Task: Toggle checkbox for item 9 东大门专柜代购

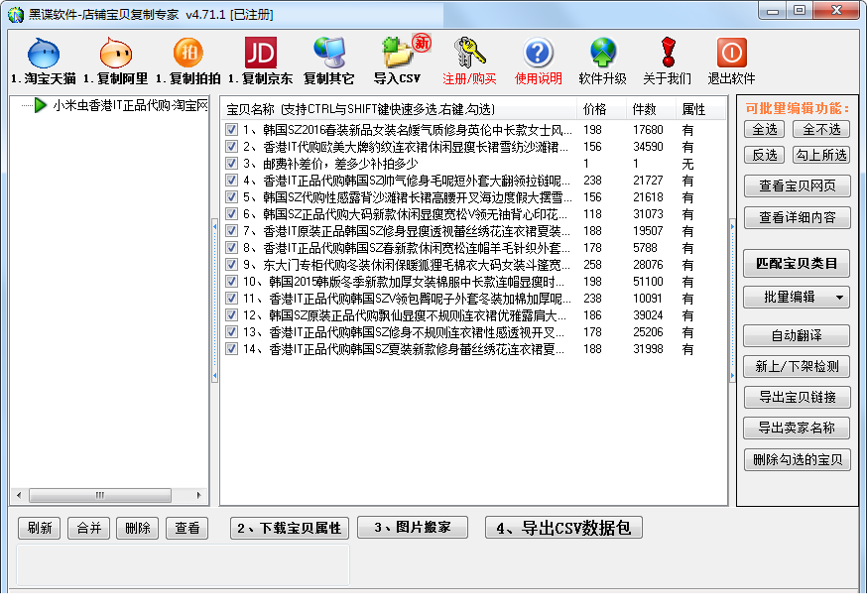Action: point(232,265)
